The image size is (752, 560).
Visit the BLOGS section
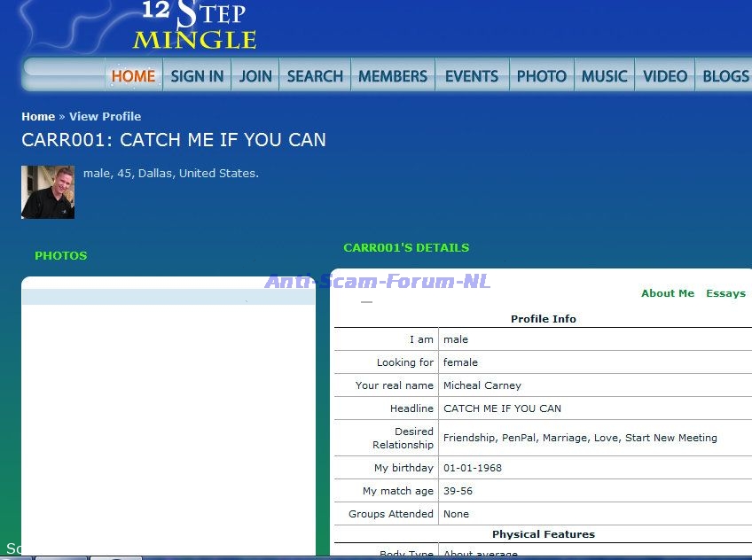point(725,76)
